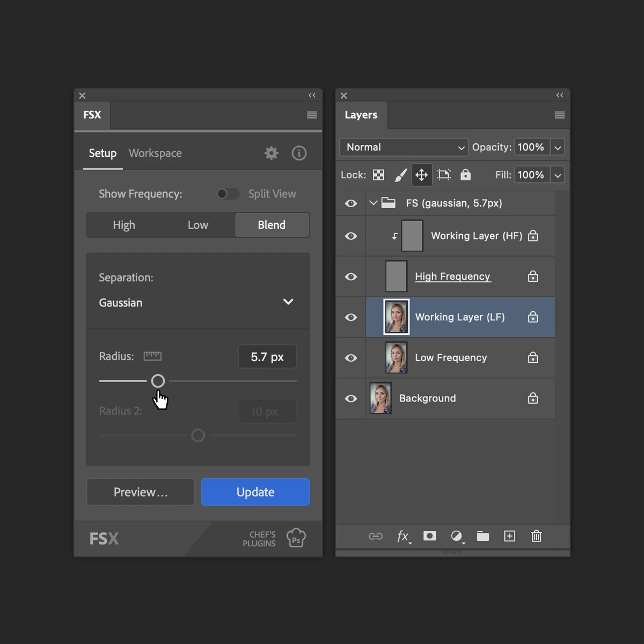Click the Fill 100% field
This screenshot has height=644, width=644.
click(531, 175)
